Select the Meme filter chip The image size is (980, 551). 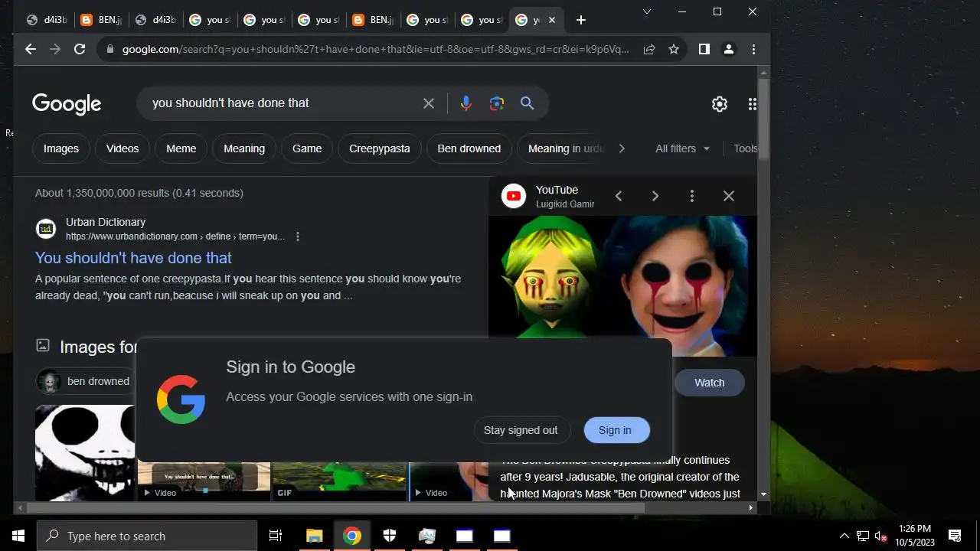181,148
